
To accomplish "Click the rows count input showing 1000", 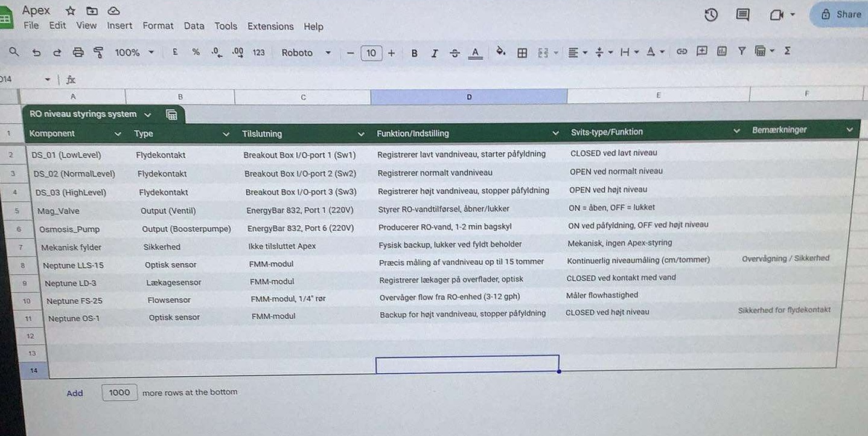I will pyautogui.click(x=120, y=393).
